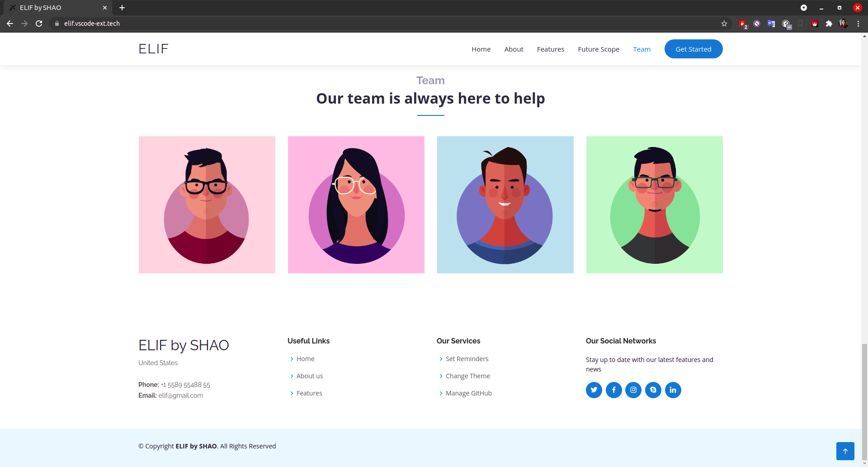Open the Features footer link
Screen dimensions: 868x467
(309, 393)
